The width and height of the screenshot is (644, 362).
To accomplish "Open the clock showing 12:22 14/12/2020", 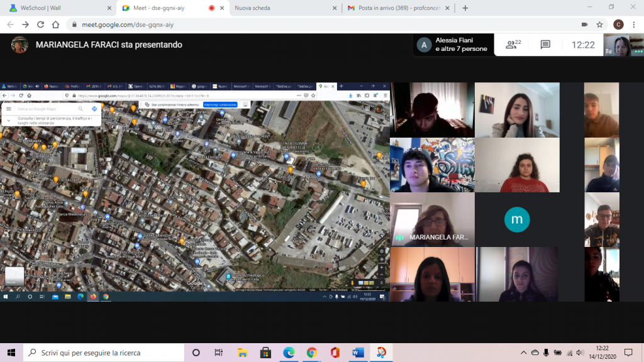I will point(602,353).
